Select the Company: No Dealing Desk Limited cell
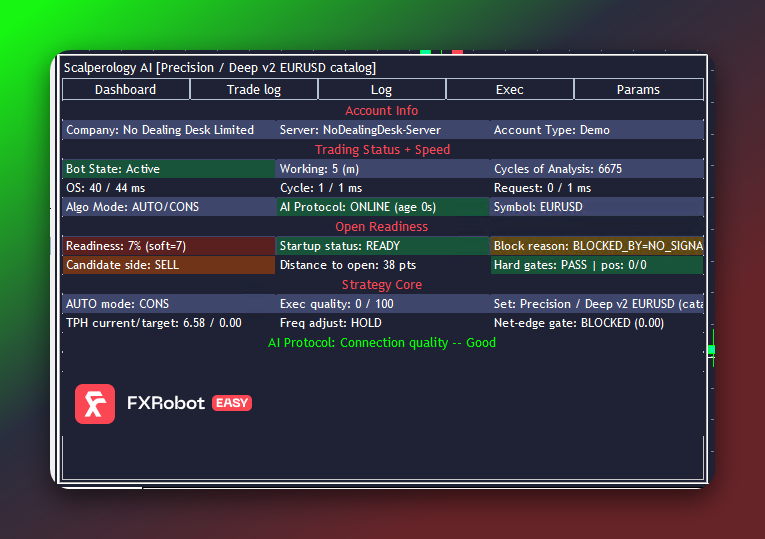 pos(169,130)
